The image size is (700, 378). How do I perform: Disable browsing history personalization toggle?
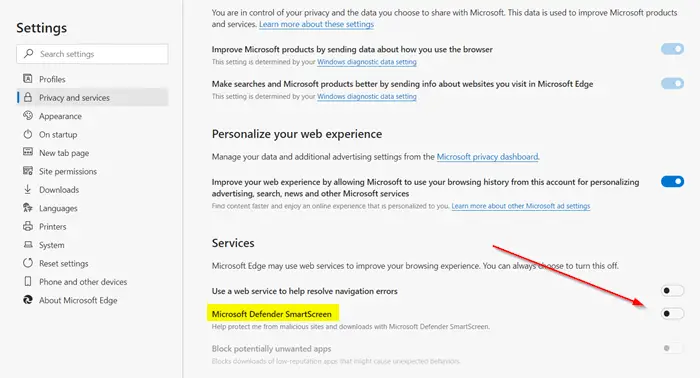pos(672,181)
